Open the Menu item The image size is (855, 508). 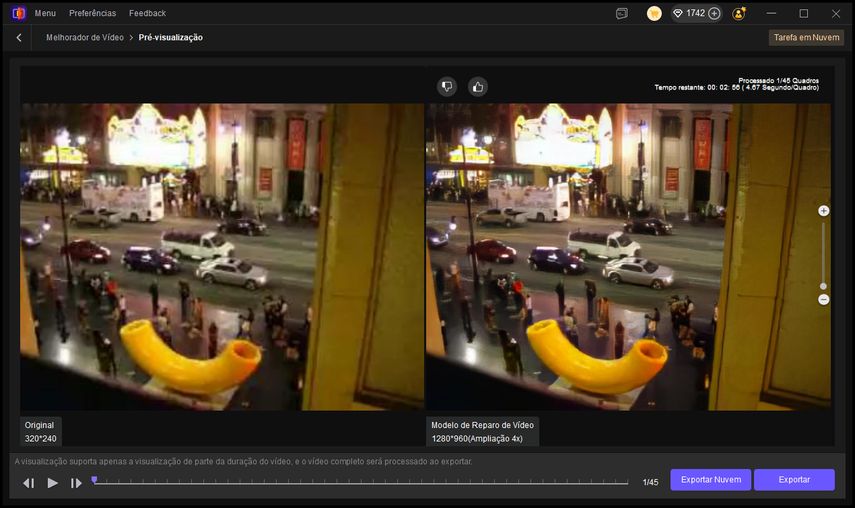(45, 13)
